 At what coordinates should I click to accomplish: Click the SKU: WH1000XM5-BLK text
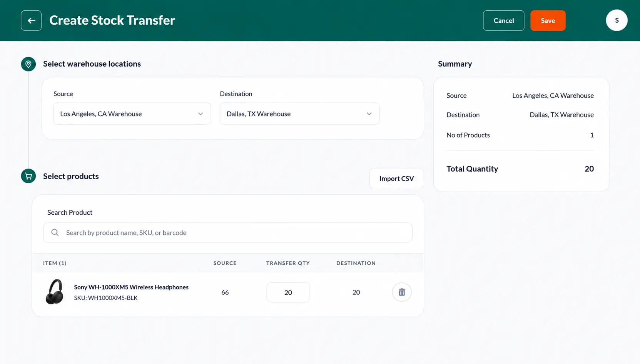point(106,298)
